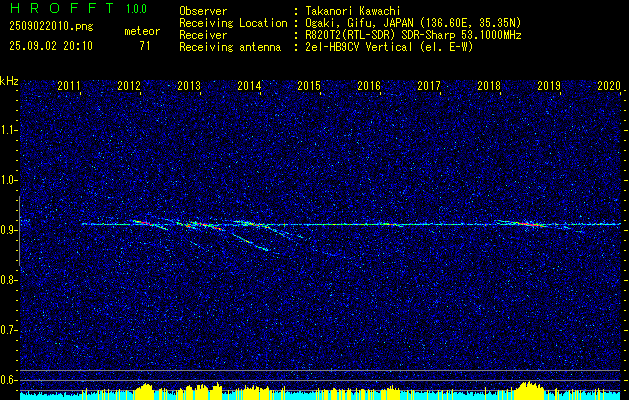The height and width of the screenshot is (400, 629).
Task: Click the 2016 time axis marker
Action: 369,85
